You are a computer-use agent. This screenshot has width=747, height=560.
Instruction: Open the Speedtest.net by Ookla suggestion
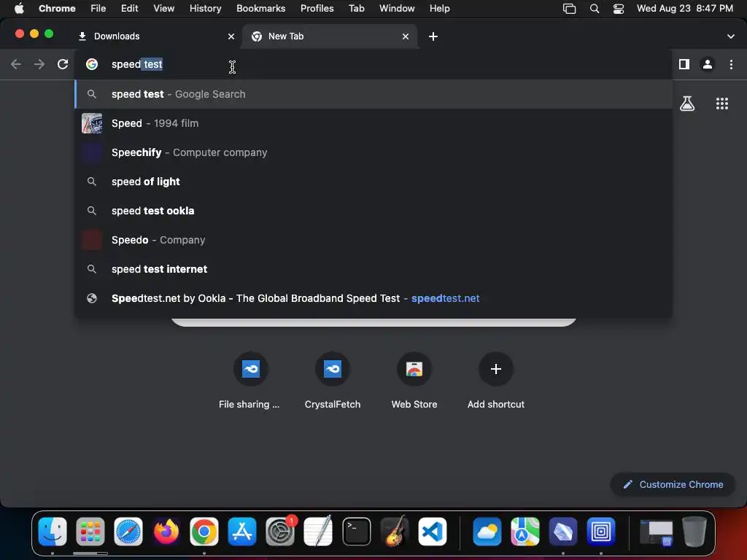coord(373,298)
